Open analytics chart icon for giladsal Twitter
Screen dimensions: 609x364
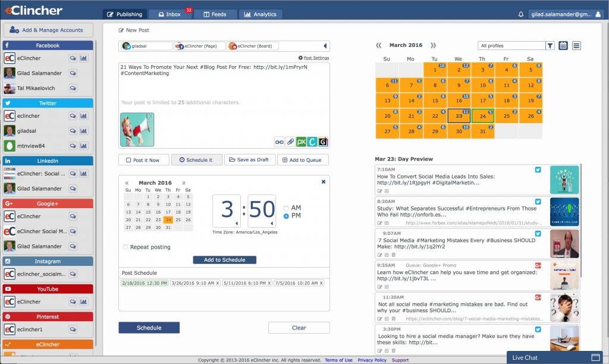click(83, 131)
